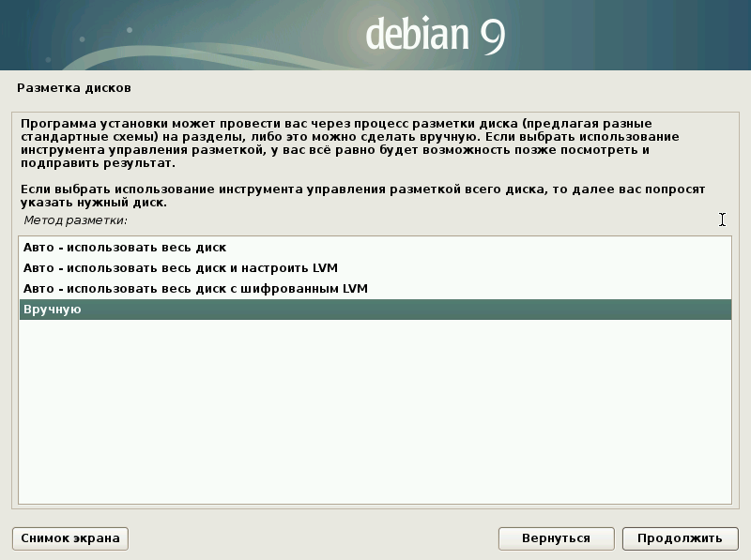The width and height of the screenshot is (751, 560).
Task: Click the 'Метод разметки:' label
Action: (76, 220)
